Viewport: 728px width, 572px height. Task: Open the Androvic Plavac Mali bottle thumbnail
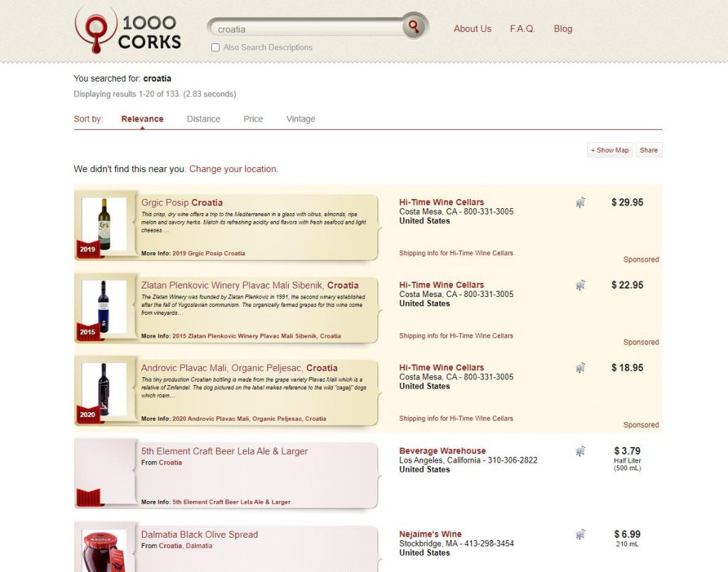coord(104,389)
